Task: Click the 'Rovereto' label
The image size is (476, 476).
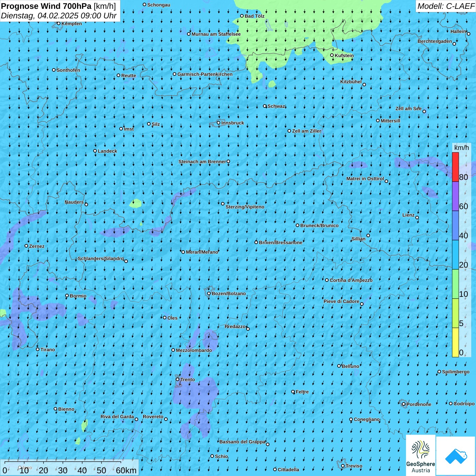Action: point(153,417)
